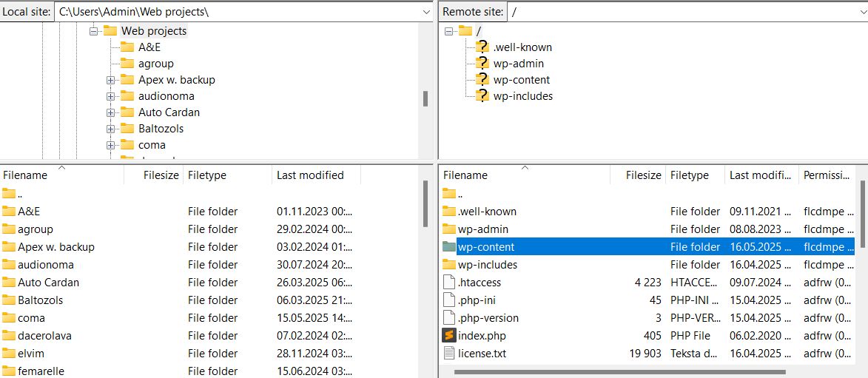Select wp-admin in remote tree
868x378 pixels.
point(519,64)
